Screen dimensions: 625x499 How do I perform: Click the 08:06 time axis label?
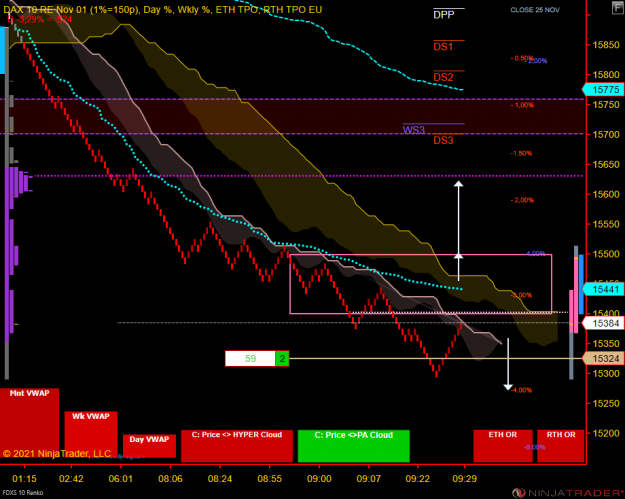[x=171, y=479]
